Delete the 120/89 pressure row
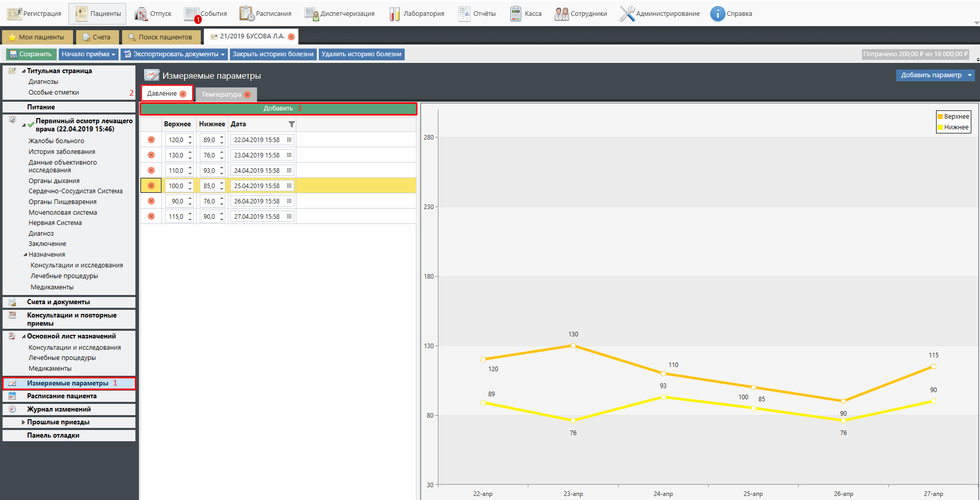The width and height of the screenshot is (980, 500). point(151,140)
